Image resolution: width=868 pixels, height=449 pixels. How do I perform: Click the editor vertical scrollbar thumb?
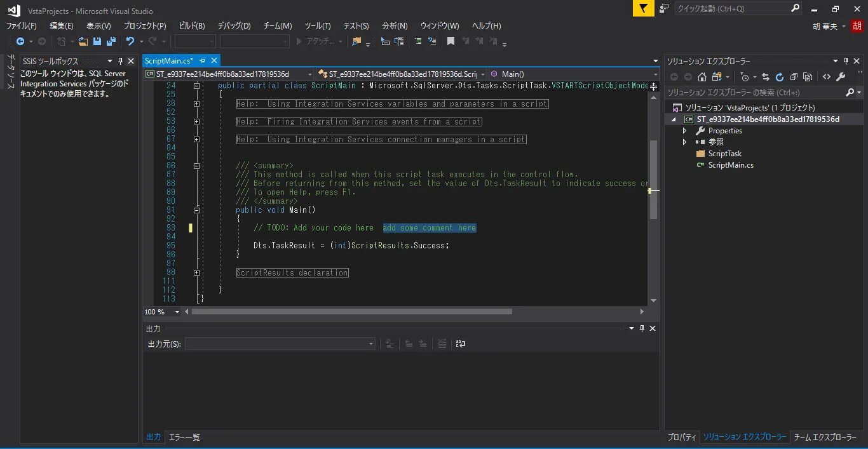(653, 180)
